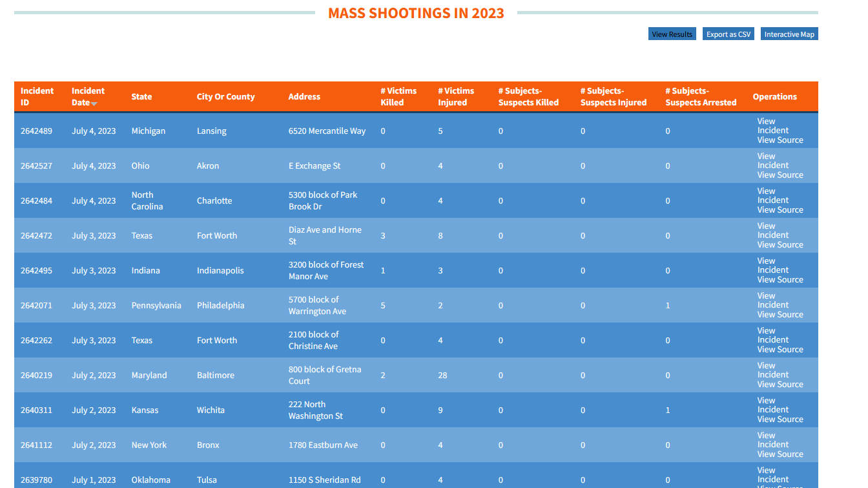View Incident for Wichita row
This screenshot has height=488, width=868.
click(x=773, y=405)
